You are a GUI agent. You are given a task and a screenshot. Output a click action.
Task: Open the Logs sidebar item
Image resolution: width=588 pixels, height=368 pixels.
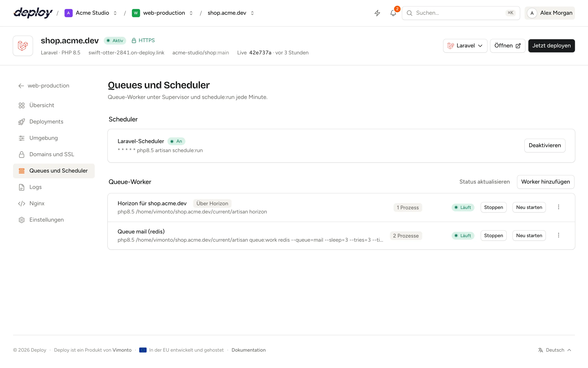point(54,187)
